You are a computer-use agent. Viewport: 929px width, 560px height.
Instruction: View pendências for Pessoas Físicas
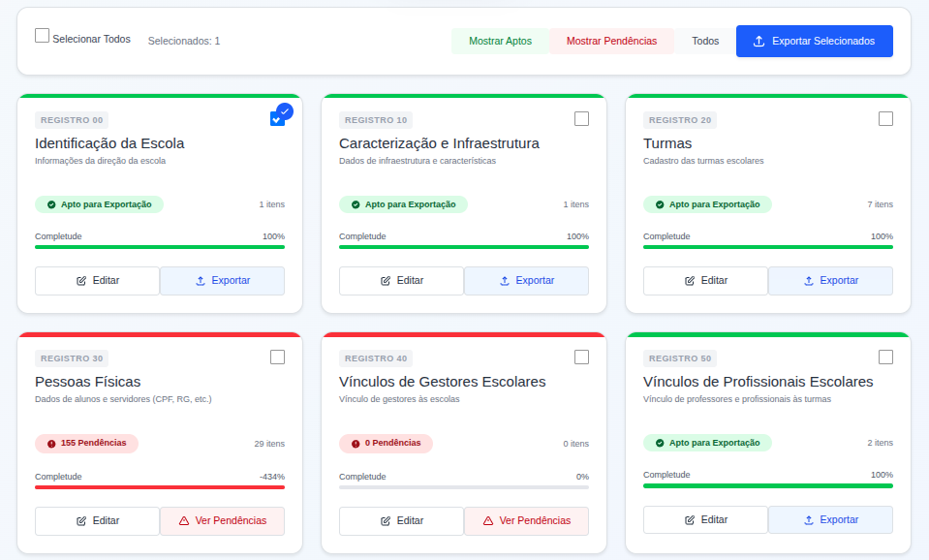pyautogui.click(x=222, y=521)
